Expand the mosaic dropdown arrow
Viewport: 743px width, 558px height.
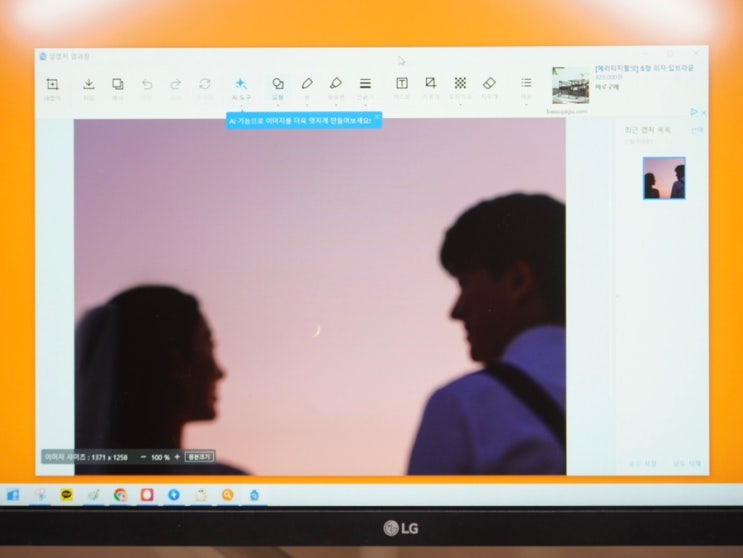click(460, 105)
